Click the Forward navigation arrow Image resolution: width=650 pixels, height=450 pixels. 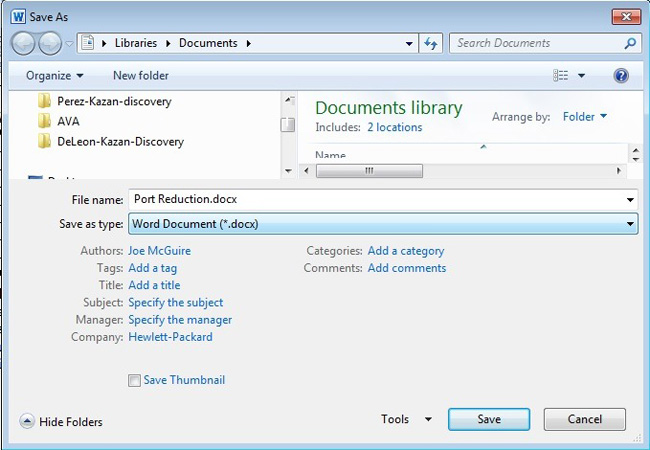[50, 44]
